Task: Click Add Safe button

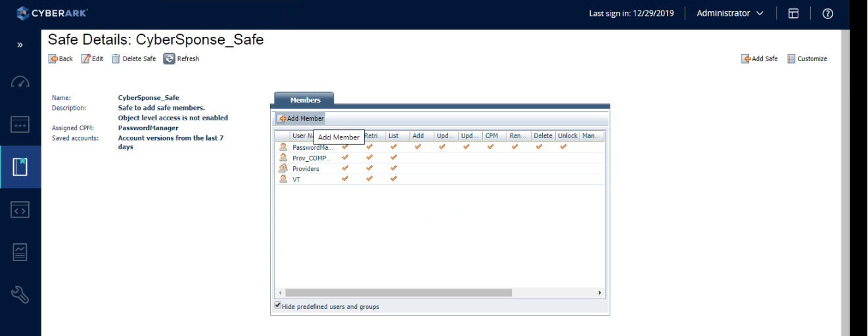Action: (x=760, y=59)
